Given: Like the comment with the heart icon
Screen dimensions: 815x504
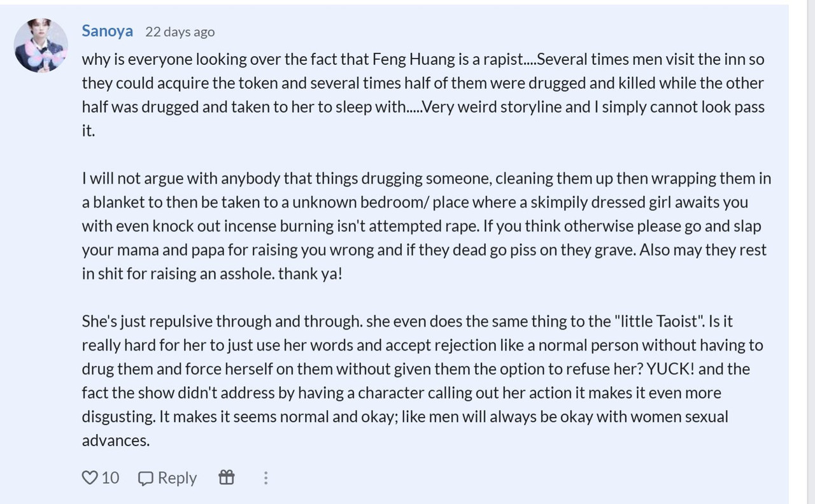Looking at the screenshot, I should [90, 478].
